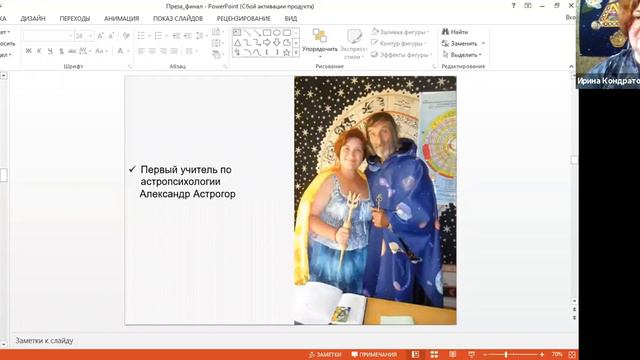Toggle bold formatting (Ж)

(28, 51)
